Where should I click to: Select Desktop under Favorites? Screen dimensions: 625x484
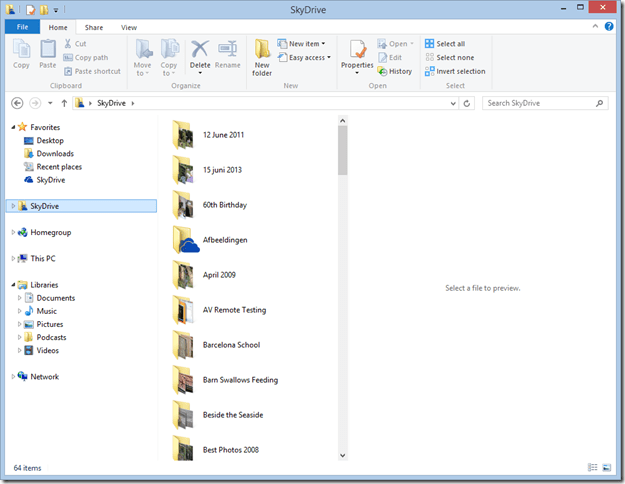[x=44, y=140]
